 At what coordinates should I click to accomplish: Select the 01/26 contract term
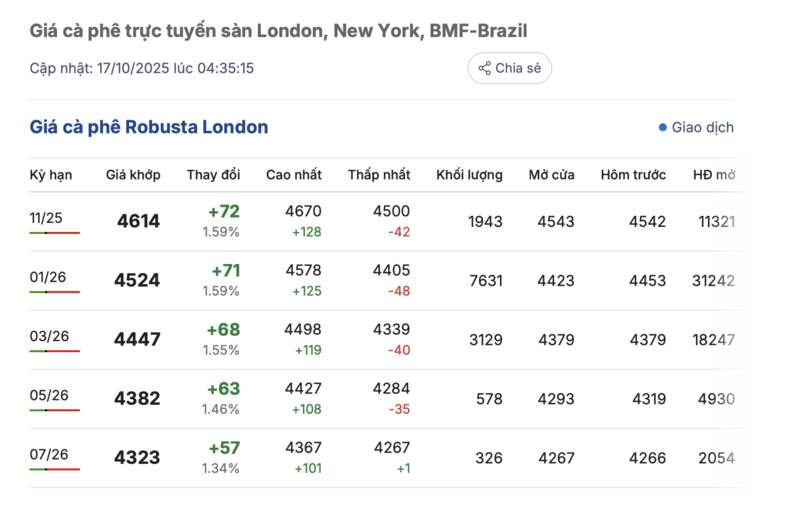47,276
